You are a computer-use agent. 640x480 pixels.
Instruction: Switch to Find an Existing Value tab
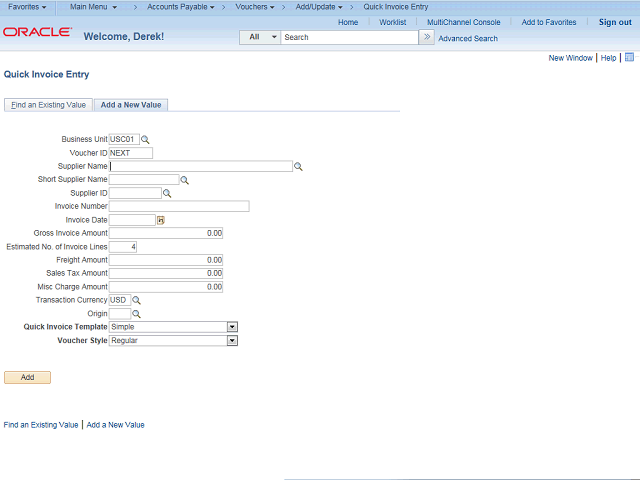(49, 105)
